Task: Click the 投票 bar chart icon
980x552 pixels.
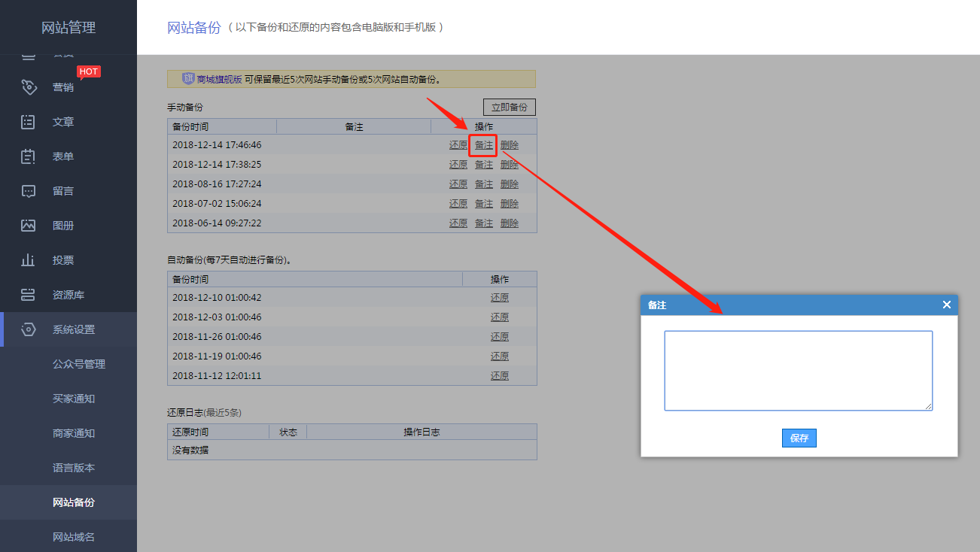Action: coord(29,260)
